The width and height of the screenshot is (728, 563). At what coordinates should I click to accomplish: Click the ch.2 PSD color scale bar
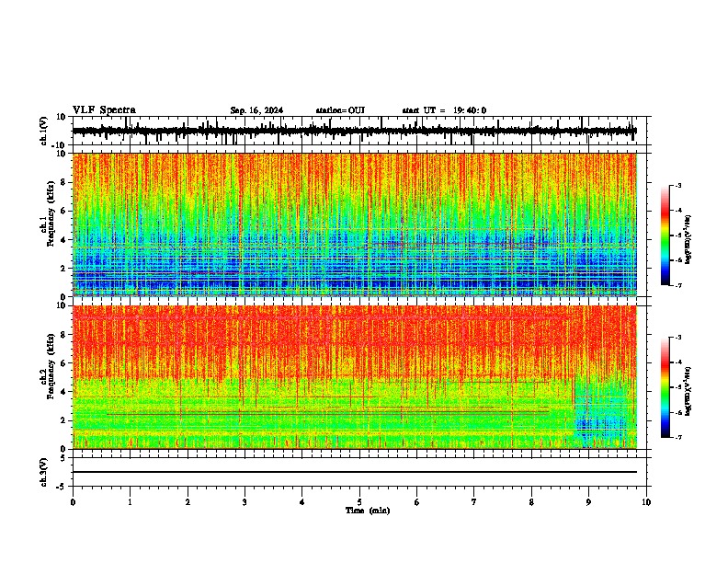(665, 387)
